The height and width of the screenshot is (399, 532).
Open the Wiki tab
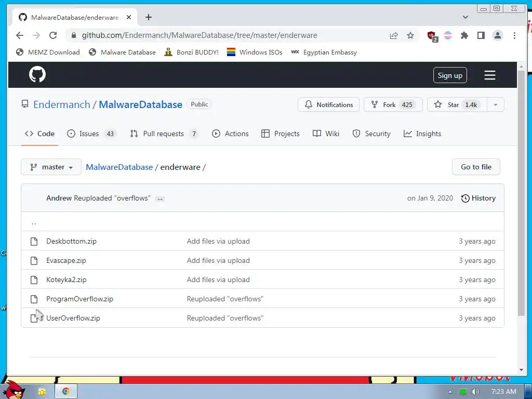point(326,134)
